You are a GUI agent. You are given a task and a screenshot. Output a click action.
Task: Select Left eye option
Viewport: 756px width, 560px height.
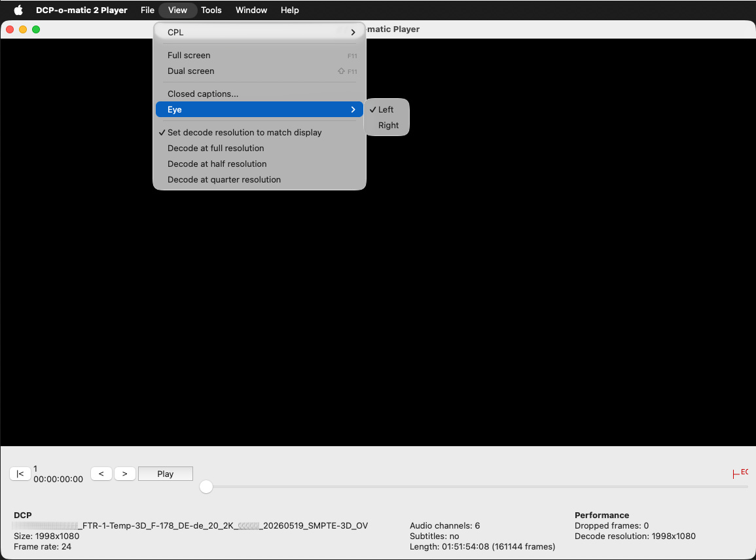point(387,109)
